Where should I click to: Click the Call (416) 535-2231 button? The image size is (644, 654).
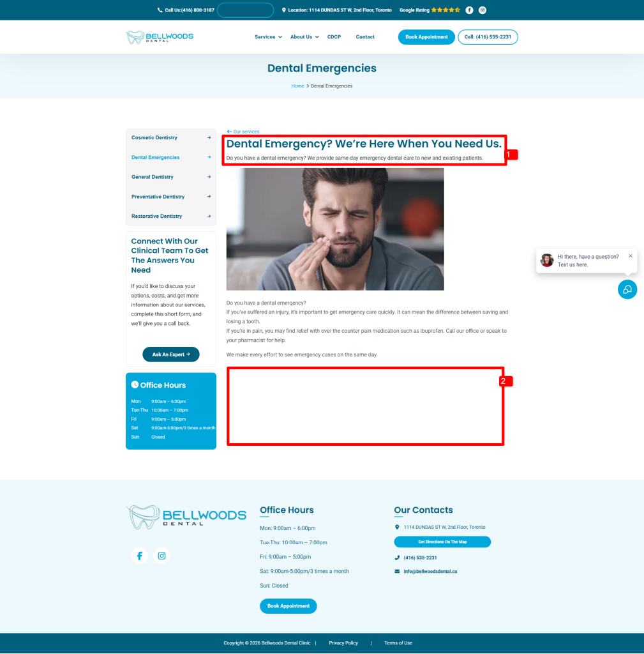488,37
